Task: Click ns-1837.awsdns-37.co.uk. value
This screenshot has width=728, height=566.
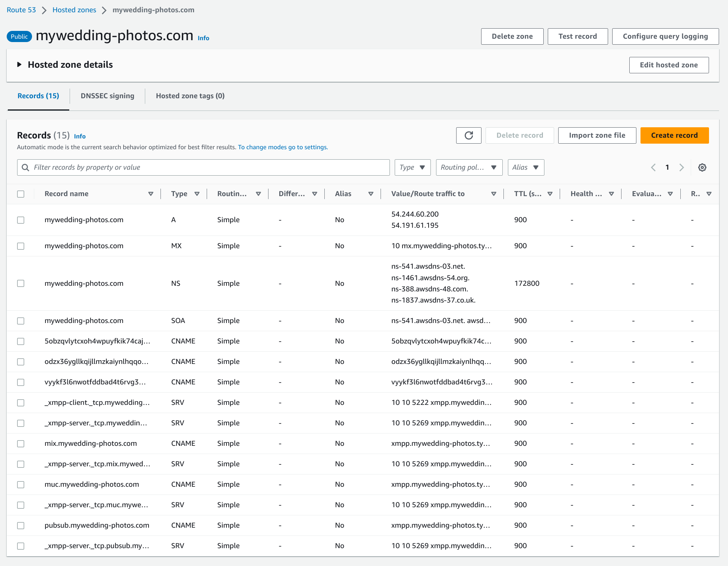Action: click(x=433, y=300)
